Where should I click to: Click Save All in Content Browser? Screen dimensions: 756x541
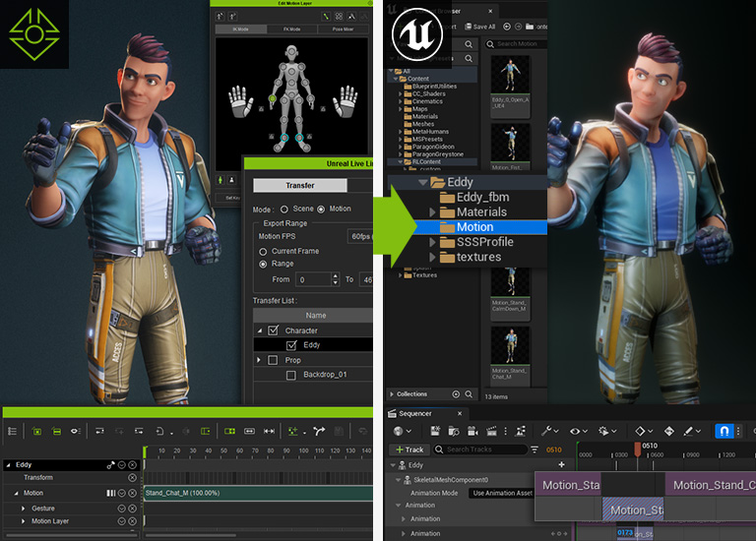479,27
